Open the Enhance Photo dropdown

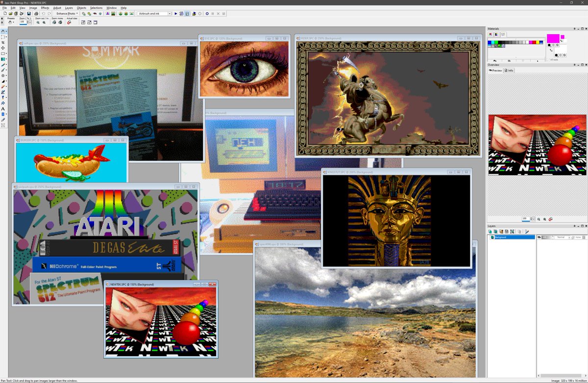tap(68, 13)
